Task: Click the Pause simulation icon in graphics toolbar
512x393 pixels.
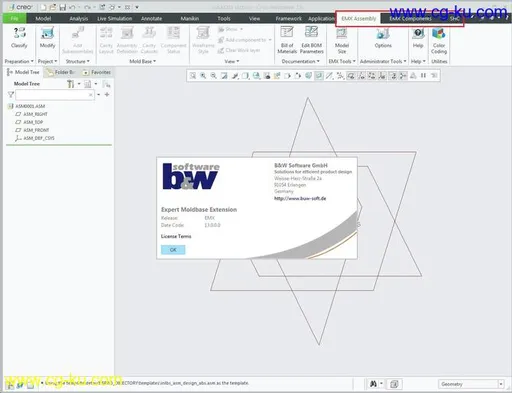Action: (x=423, y=76)
